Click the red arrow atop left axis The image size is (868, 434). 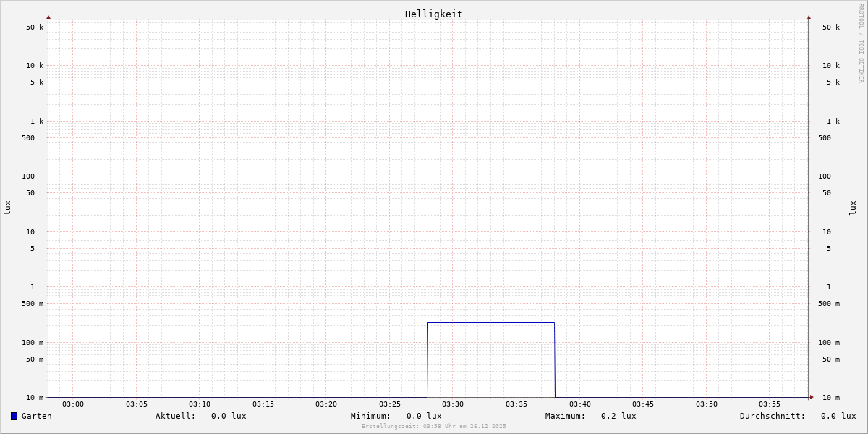(48, 17)
